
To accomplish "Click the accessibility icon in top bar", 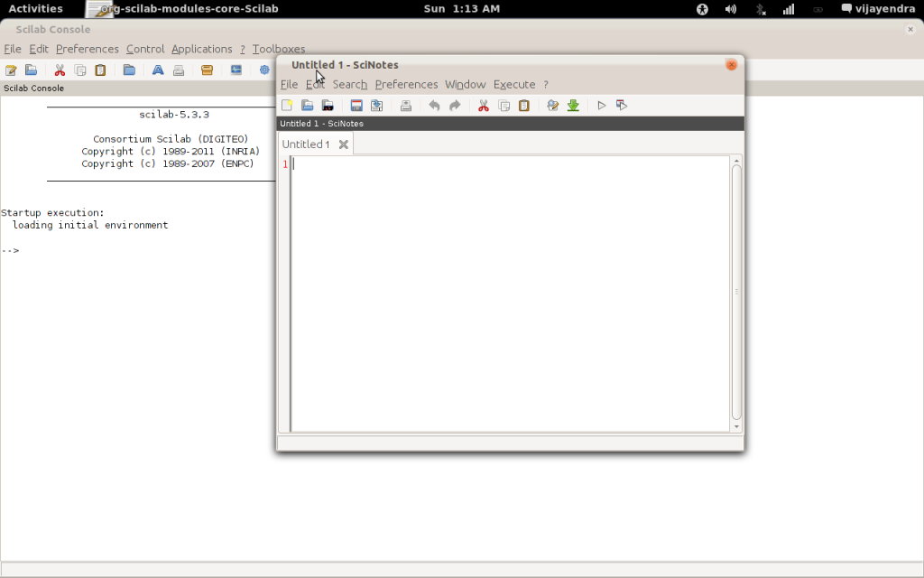I will 702,9.
